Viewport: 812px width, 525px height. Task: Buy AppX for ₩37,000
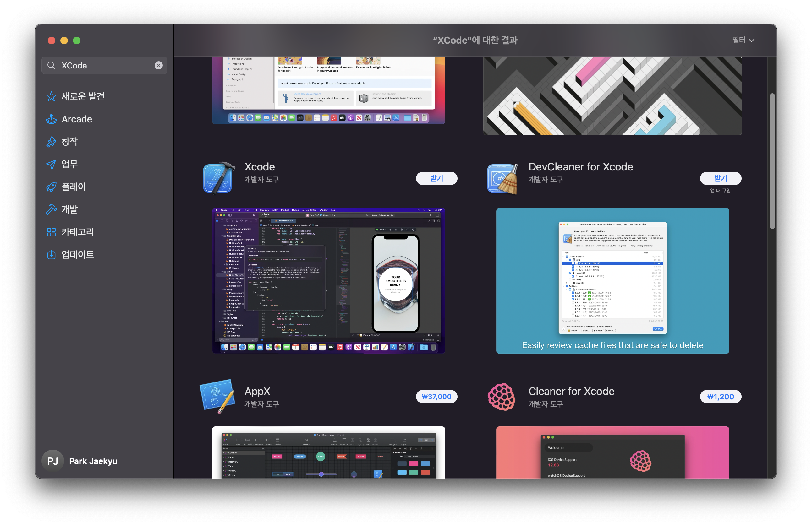[436, 397]
